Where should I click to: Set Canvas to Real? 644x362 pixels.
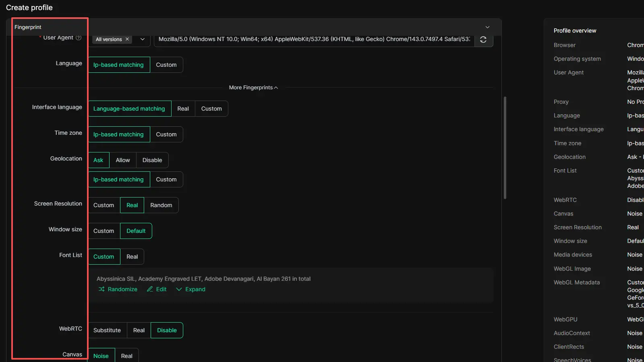click(x=126, y=356)
